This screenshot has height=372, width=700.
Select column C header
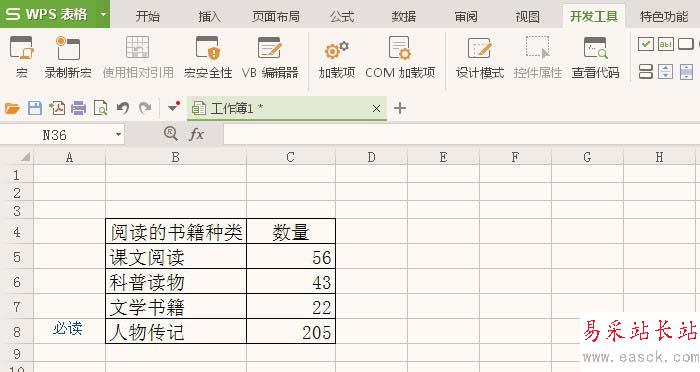point(291,157)
